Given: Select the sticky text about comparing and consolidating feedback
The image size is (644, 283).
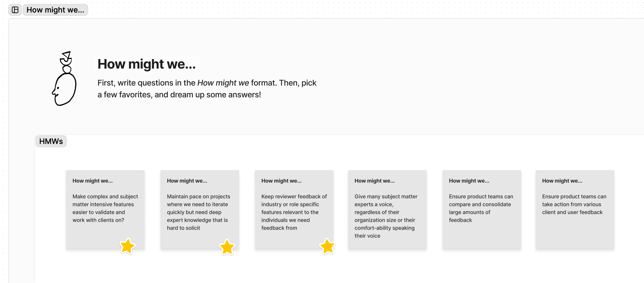Looking at the screenshot, I should pyautogui.click(x=481, y=208).
